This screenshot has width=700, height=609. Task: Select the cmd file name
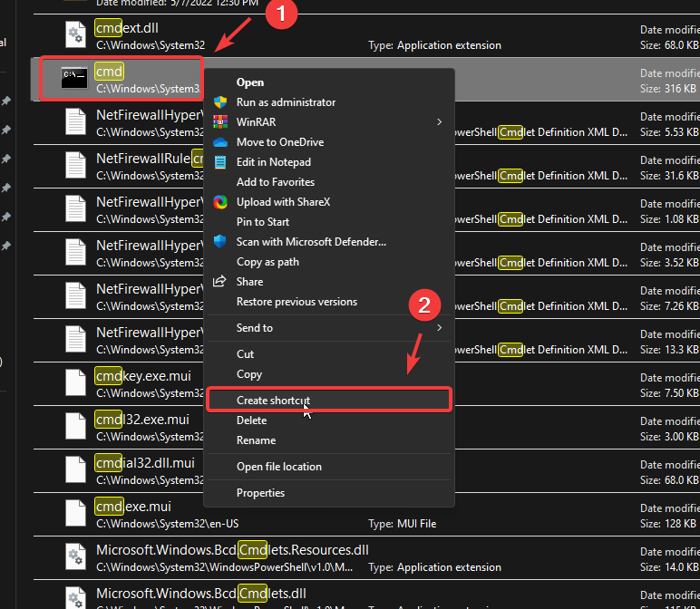coord(109,72)
